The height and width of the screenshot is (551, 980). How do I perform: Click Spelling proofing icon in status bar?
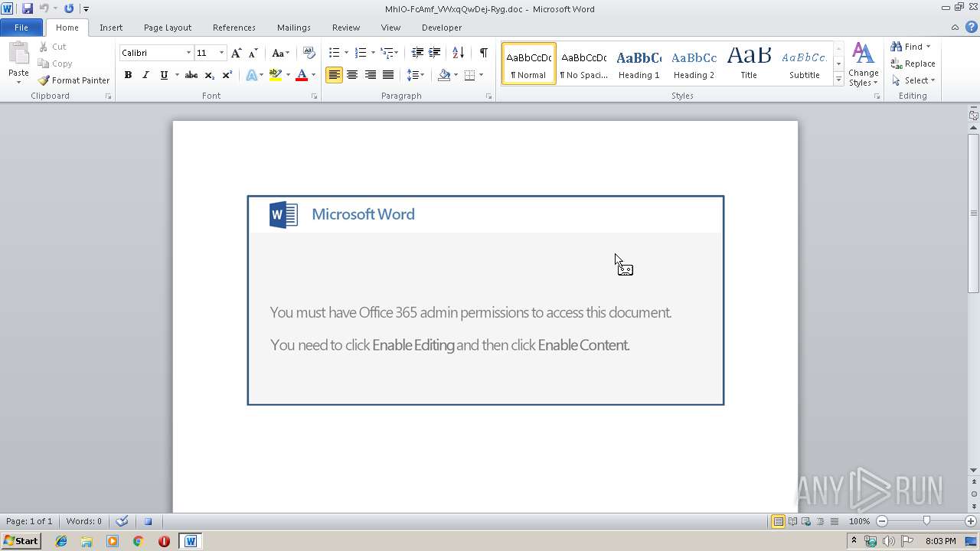tap(122, 521)
